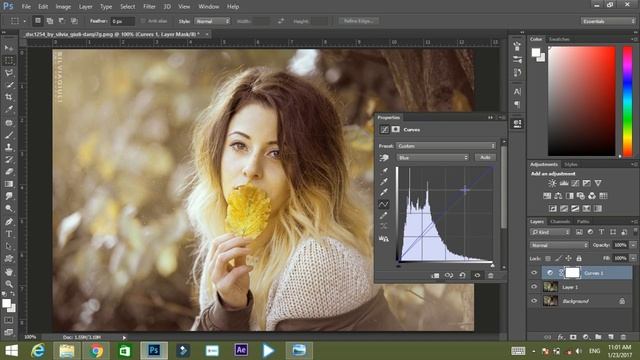Switch to the Paths tab
The width and height of the screenshot is (640, 360).
coord(583,222)
